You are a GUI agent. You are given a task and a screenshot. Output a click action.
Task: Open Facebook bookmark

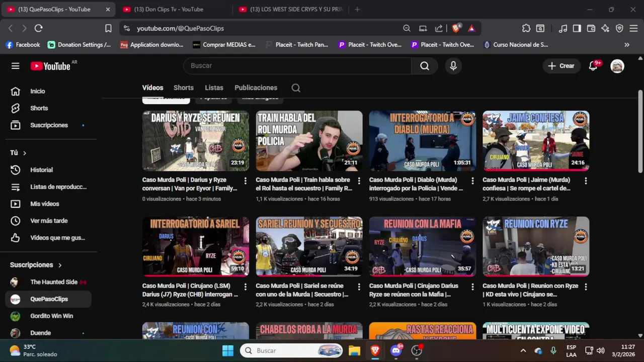click(23, 45)
